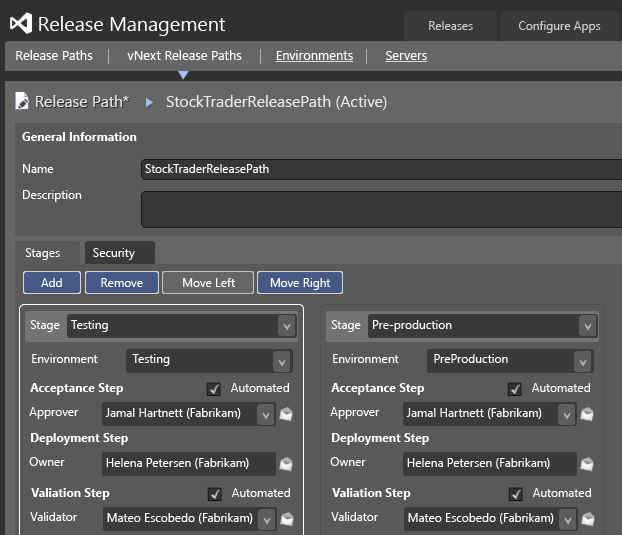Email the Pre-production approver Jamal Hartnett

click(x=587, y=414)
